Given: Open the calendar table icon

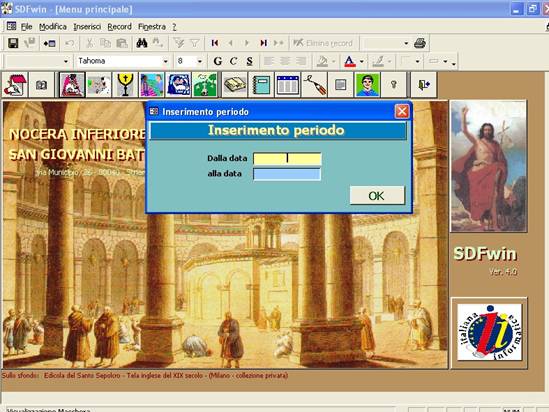Looking at the screenshot, I should (x=287, y=85).
